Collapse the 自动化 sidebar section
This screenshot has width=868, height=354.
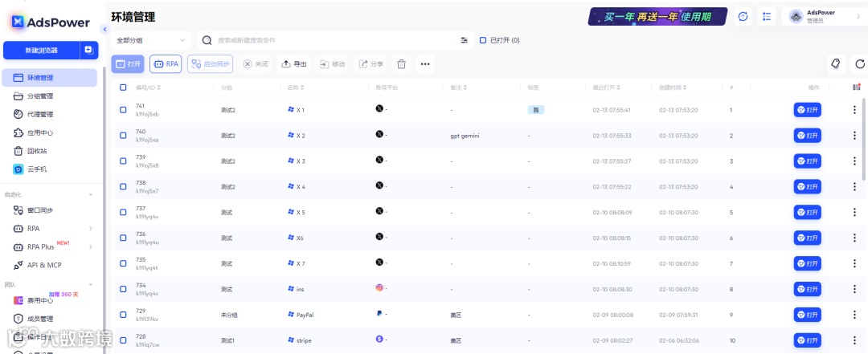coord(91,195)
